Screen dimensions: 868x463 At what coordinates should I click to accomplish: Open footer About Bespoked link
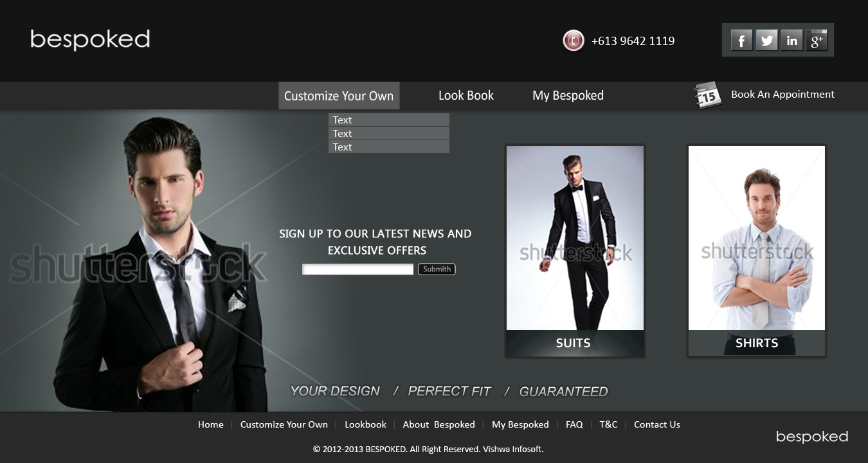[x=439, y=424]
